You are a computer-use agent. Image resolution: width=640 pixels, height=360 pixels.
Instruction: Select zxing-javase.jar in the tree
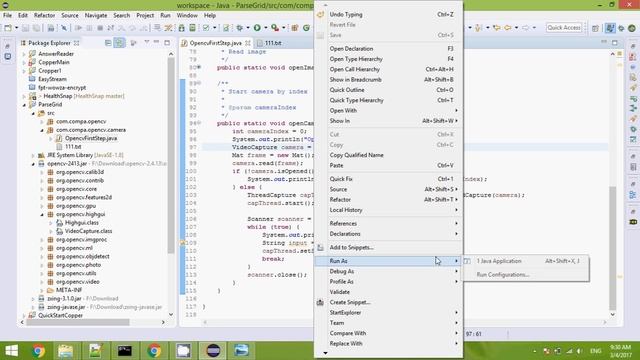tap(66, 307)
